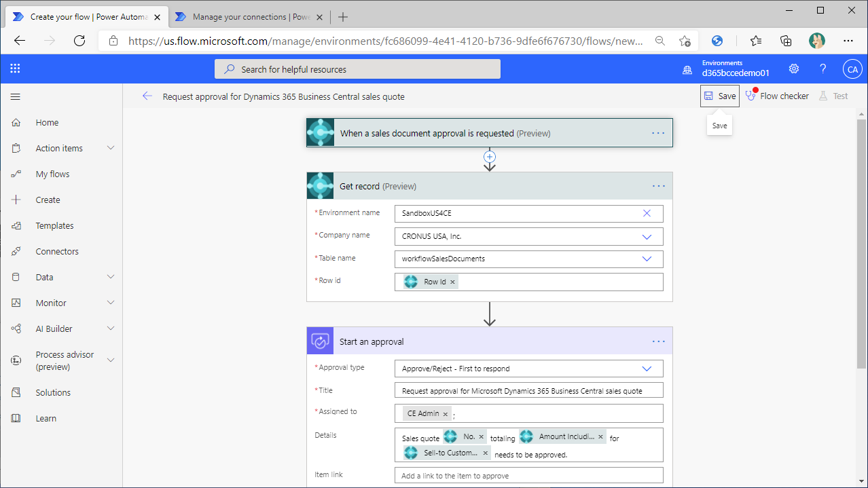Image resolution: width=868 pixels, height=488 pixels.
Task: Click the search for helpful resources field
Action: pyautogui.click(x=357, y=69)
